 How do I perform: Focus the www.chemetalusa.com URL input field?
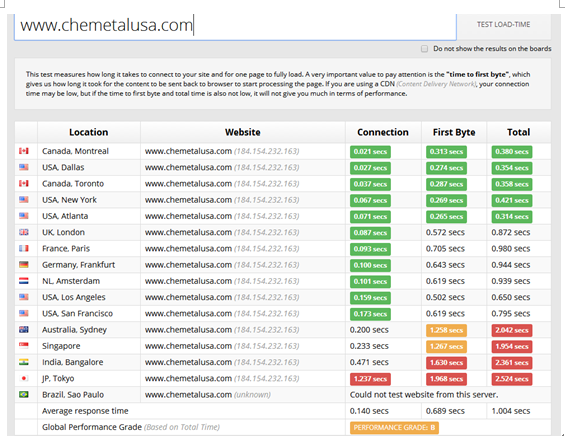235,26
